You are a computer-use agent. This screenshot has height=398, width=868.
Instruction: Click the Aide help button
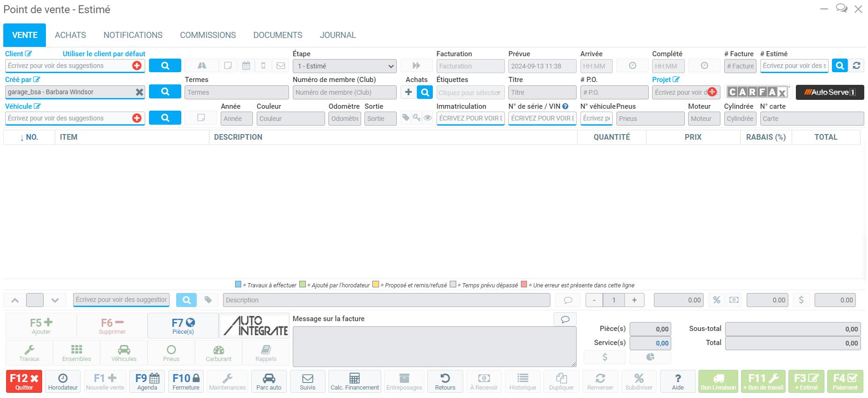pyautogui.click(x=677, y=381)
